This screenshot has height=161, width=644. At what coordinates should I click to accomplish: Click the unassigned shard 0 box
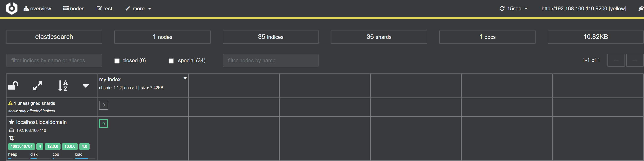pyautogui.click(x=104, y=105)
